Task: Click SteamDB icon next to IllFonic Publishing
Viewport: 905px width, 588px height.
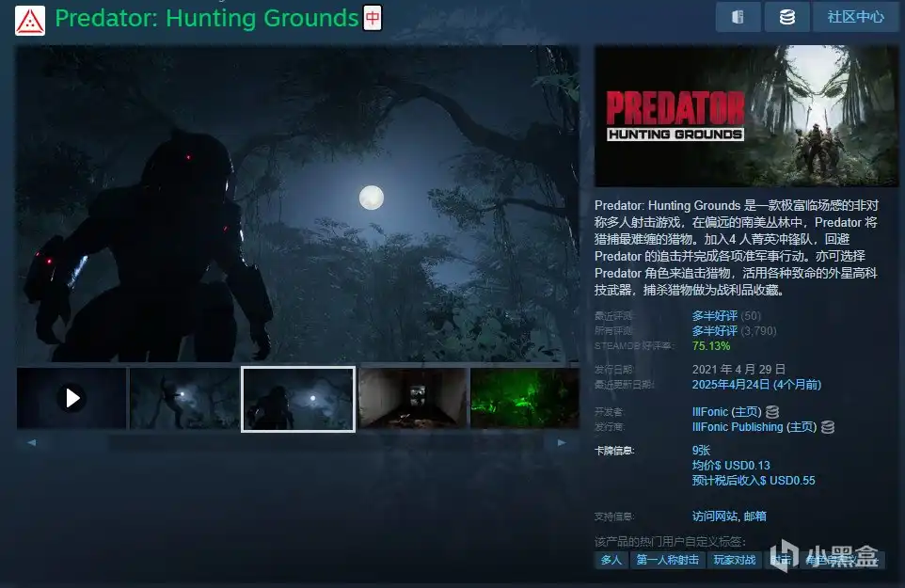Action: pos(828,427)
